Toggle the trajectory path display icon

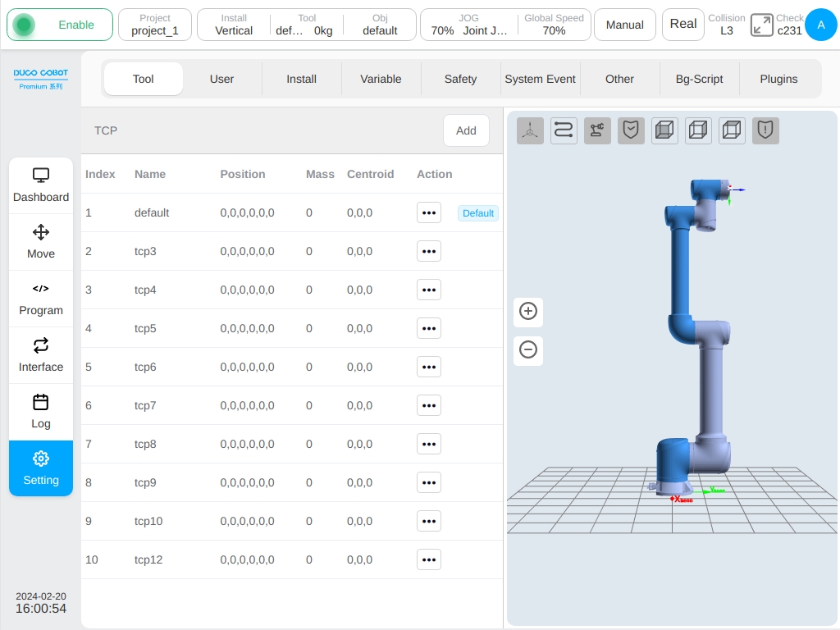pos(564,130)
